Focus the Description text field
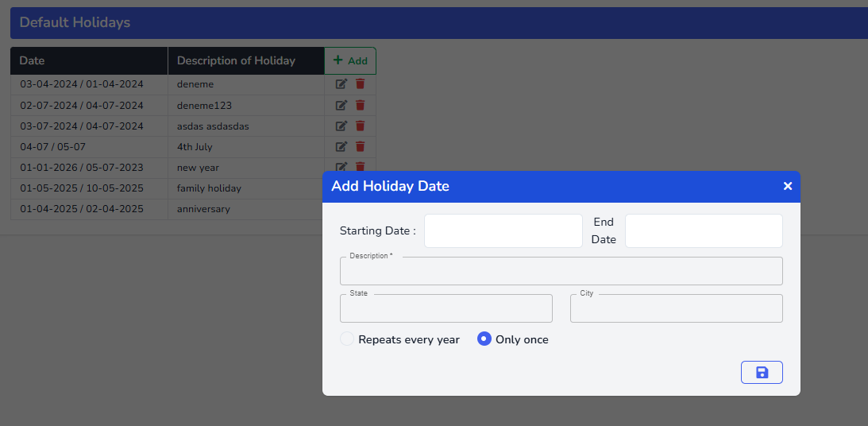The image size is (868, 426). pyautogui.click(x=561, y=273)
